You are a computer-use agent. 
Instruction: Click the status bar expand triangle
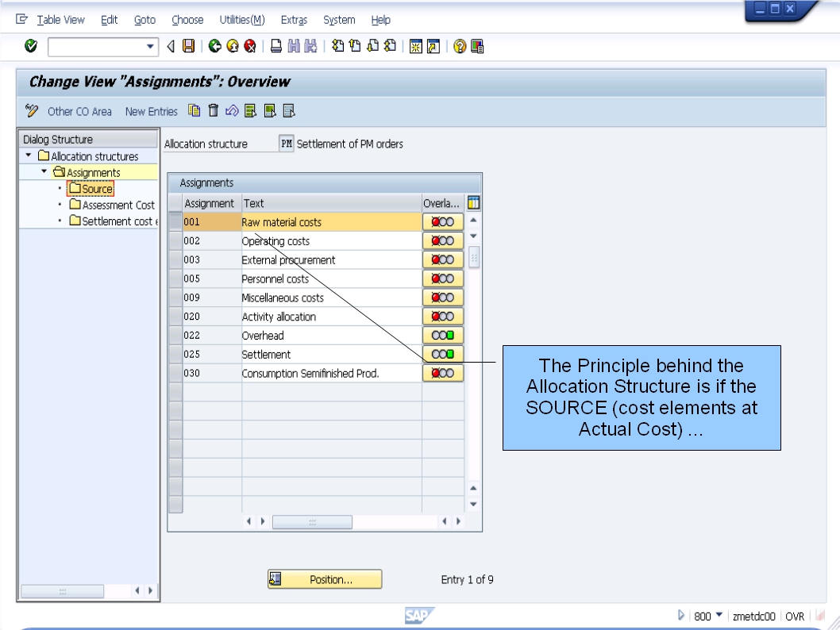pos(681,615)
